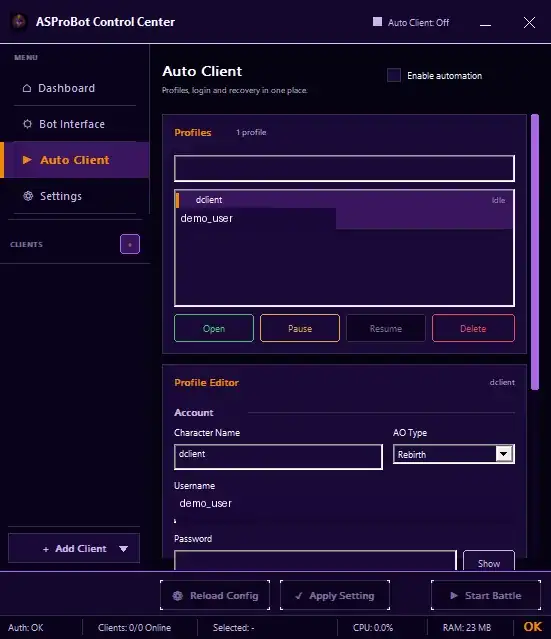Click the Auto Client: Off title bar text
551x639 pixels.
point(419,22)
